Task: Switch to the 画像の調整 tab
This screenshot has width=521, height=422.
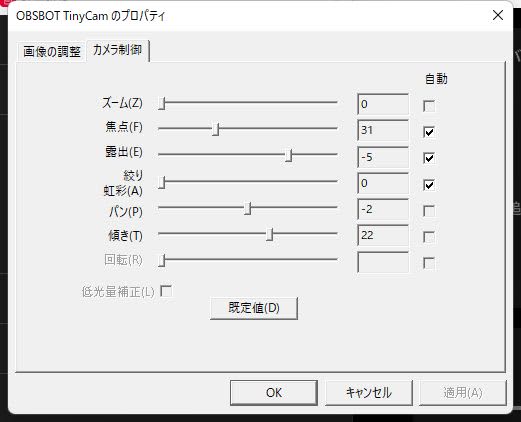Action: 52,52
